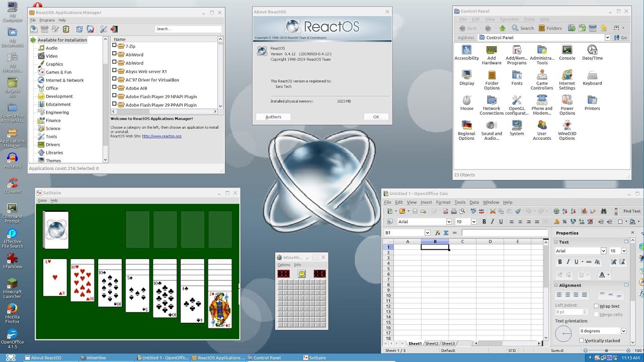Open font name dropdown in Calc formatting toolbar
This screenshot has height=362, width=644.
tap(449, 222)
